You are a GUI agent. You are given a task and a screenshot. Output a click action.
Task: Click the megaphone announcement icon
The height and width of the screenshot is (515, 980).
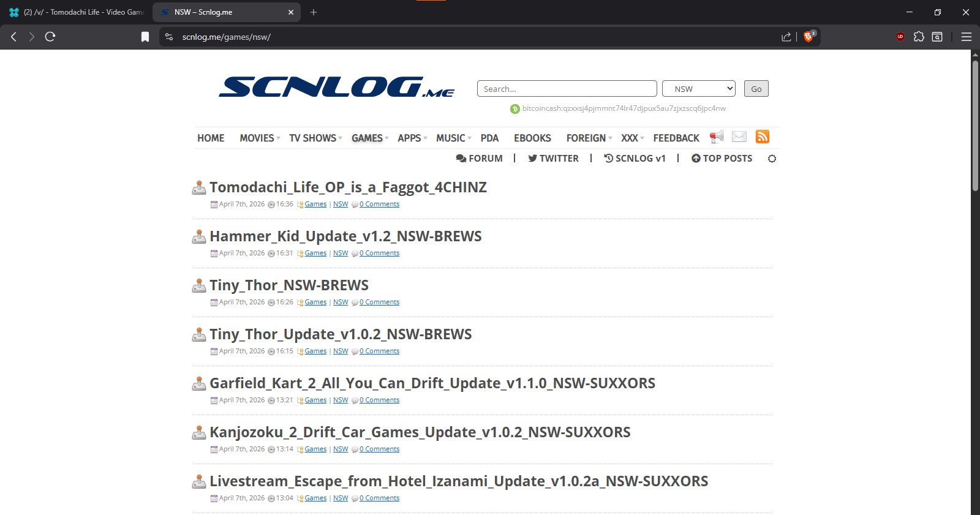click(717, 137)
